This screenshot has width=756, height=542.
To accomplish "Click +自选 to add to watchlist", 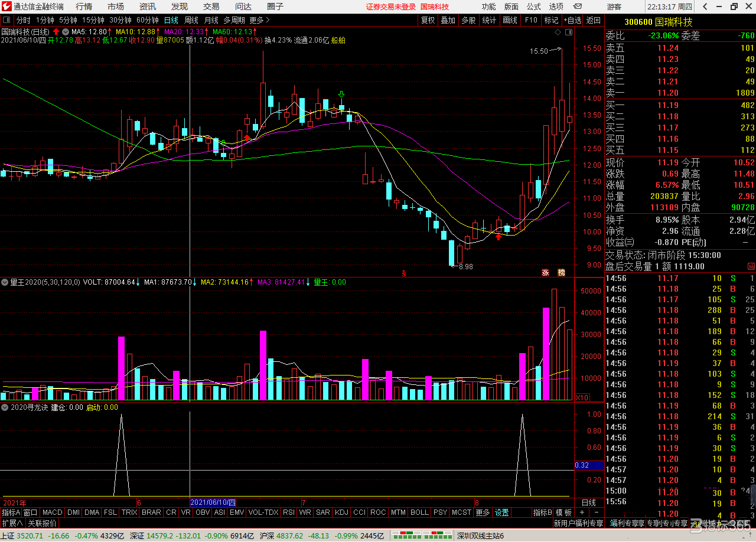I will click(x=572, y=20).
